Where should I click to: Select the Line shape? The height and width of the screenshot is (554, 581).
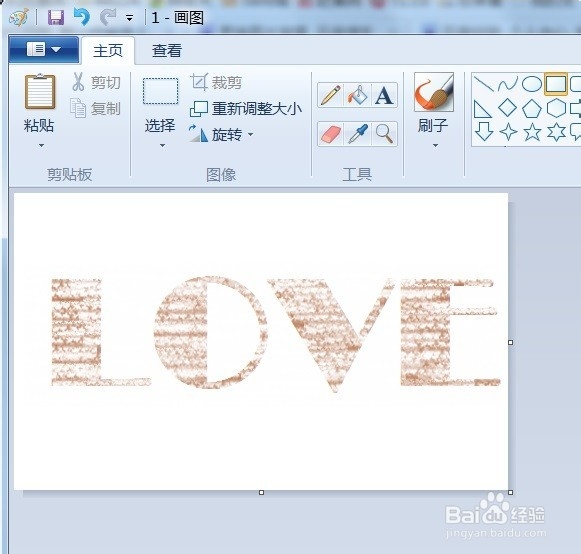tap(484, 84)
